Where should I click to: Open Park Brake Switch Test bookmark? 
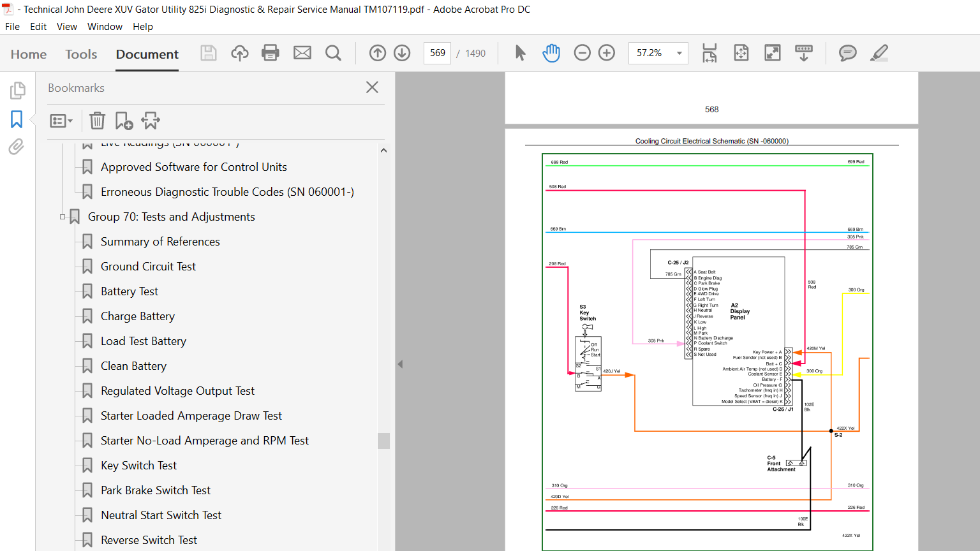click(156, 490)
